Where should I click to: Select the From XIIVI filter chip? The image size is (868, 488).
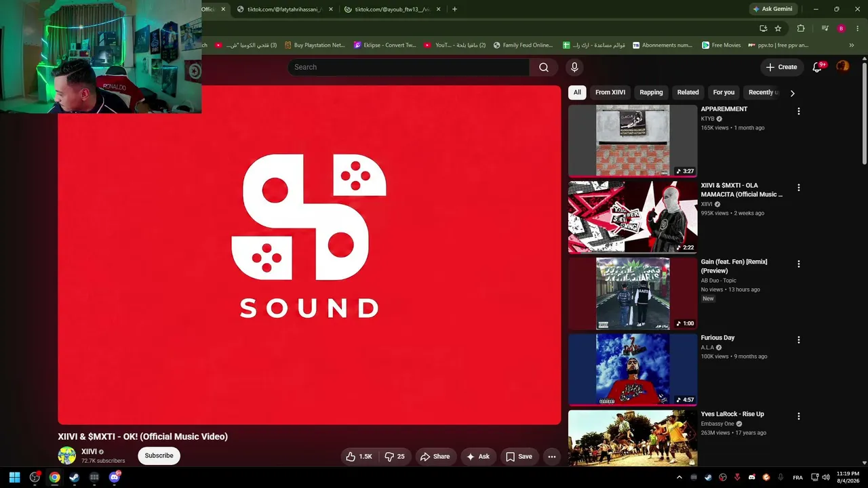coord(610,92)
